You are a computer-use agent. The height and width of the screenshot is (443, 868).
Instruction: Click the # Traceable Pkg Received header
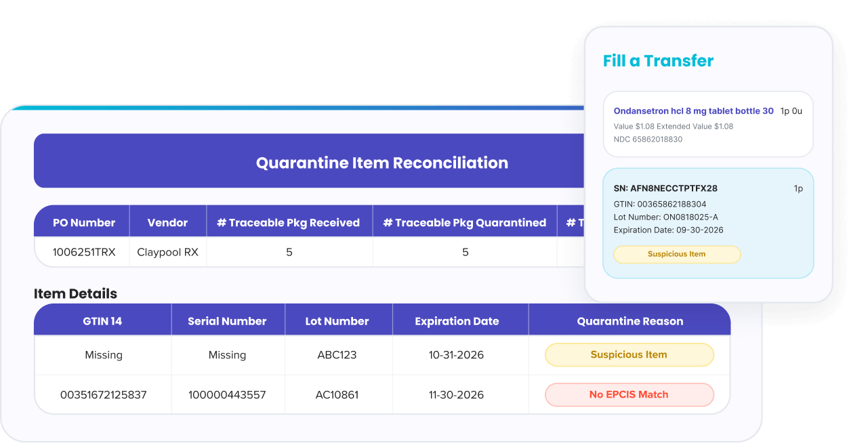click(289, 223)
